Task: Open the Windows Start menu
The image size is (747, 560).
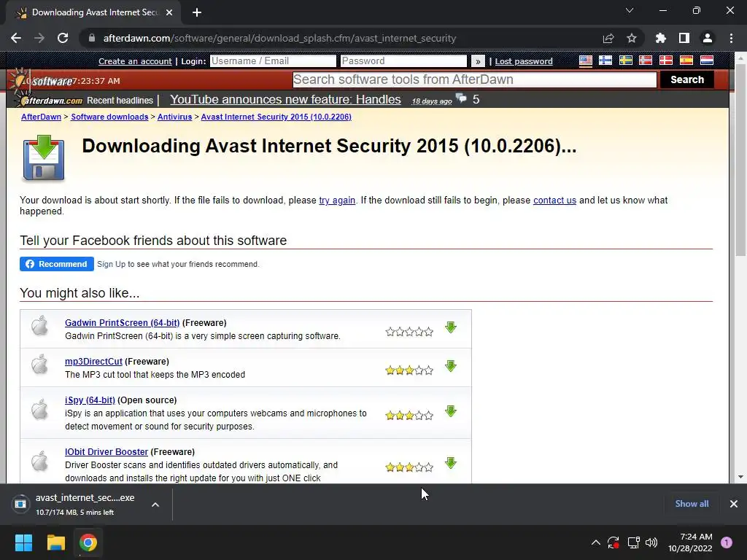Action: click(23, 542)
